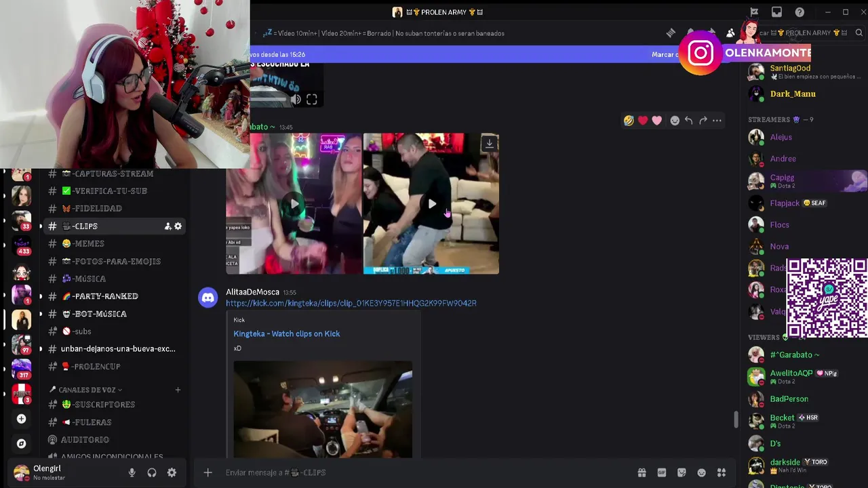Toggle volume icon on the top video

296,100
